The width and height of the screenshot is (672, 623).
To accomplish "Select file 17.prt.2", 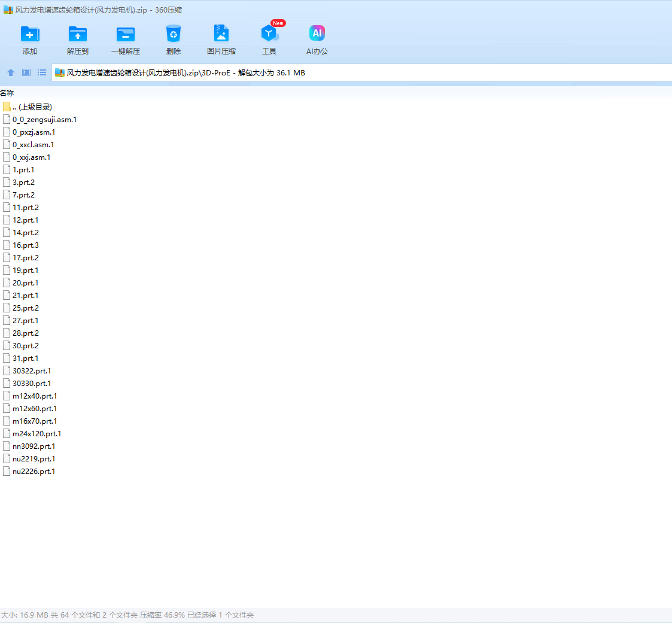I will coord(26,257).
